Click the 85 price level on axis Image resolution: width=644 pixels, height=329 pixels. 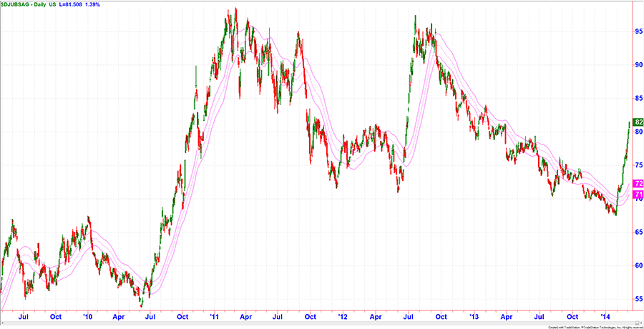637,98
